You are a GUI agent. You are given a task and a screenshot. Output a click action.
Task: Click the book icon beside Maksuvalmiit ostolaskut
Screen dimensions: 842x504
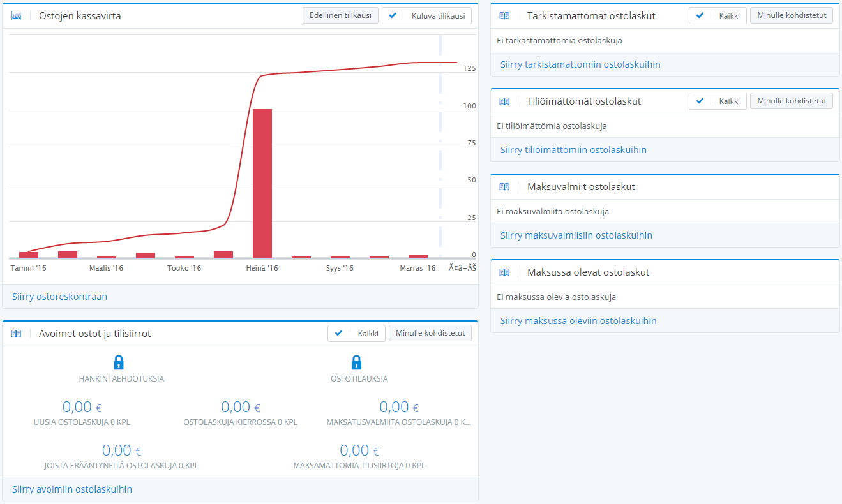(504, 187)
